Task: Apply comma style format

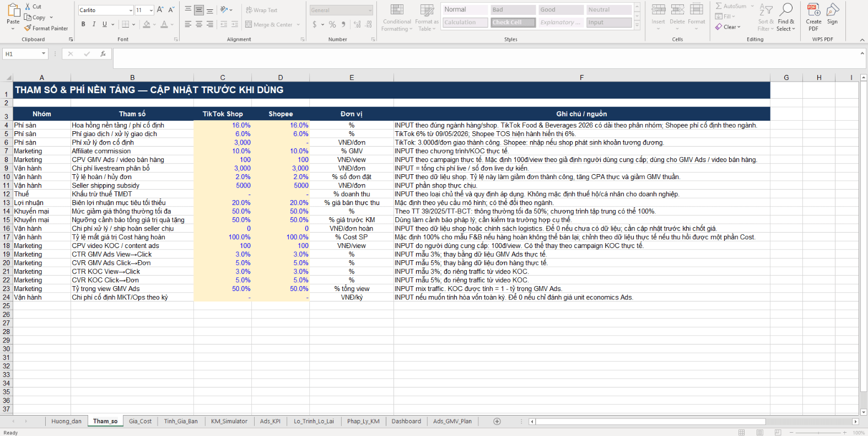Action: click(x=343, y=24)
